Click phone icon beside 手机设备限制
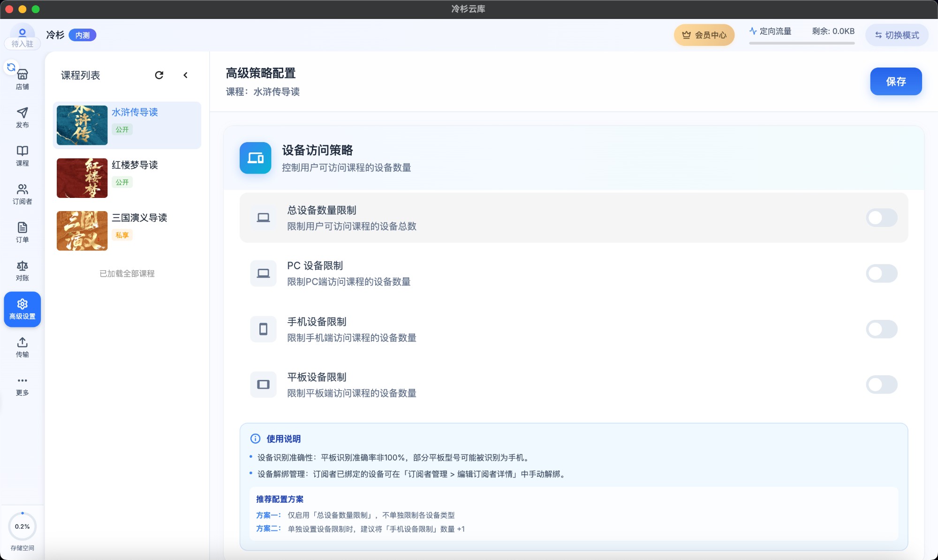The image size is (938, 560). pos(263,329)
